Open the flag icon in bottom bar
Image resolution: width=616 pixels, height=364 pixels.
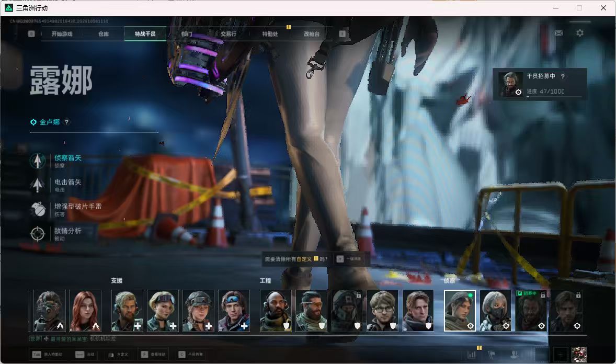[x=492, y=355]
